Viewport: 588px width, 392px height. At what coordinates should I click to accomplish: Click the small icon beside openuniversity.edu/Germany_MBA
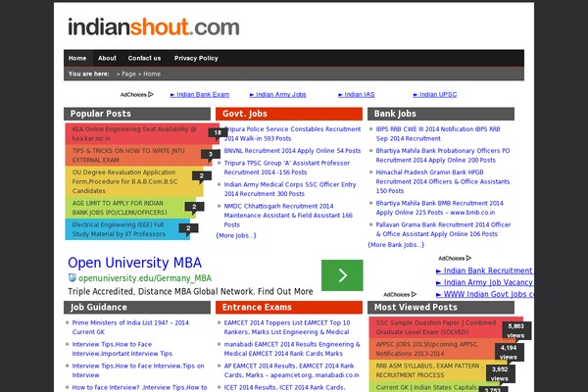click(72, 278)
